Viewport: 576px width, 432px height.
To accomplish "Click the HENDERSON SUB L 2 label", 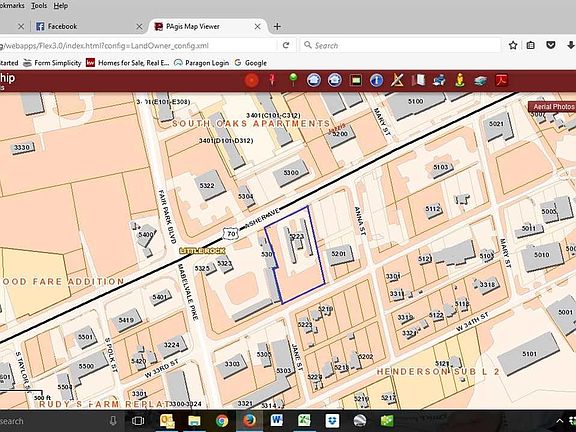I will click(x=438, y=371).
